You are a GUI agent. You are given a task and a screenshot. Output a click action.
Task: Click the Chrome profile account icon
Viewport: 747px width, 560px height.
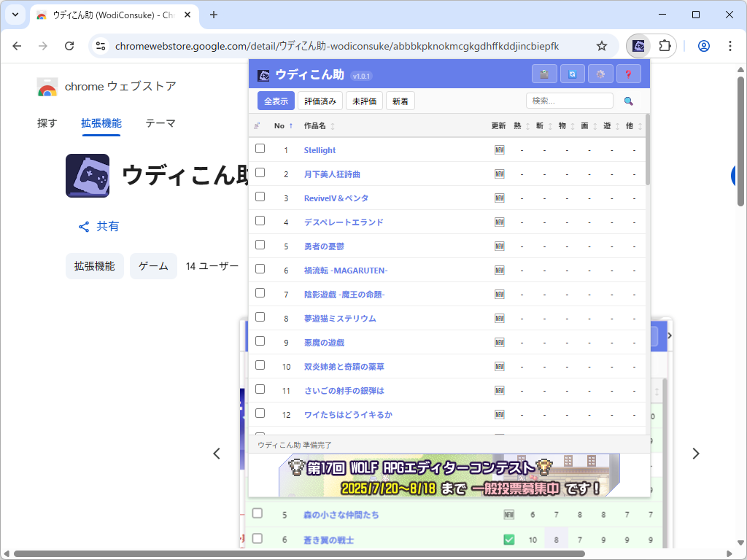tap(703, 45)
